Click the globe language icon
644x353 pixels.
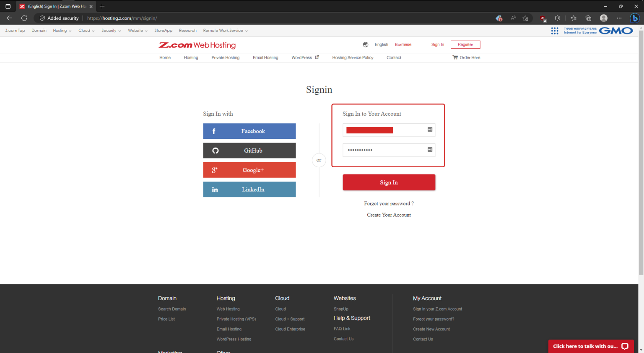point(366,44)
